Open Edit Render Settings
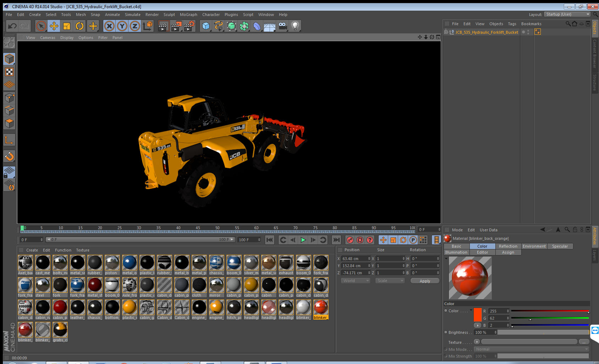Viewport: 599px width, 364px height. [x=189, y=26]
